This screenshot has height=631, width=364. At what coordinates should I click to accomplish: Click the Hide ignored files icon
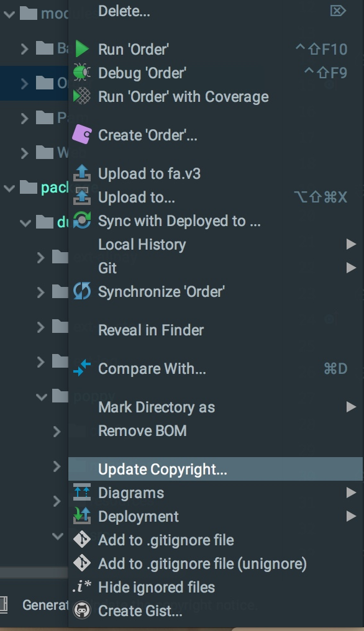[x=82, y=587]
